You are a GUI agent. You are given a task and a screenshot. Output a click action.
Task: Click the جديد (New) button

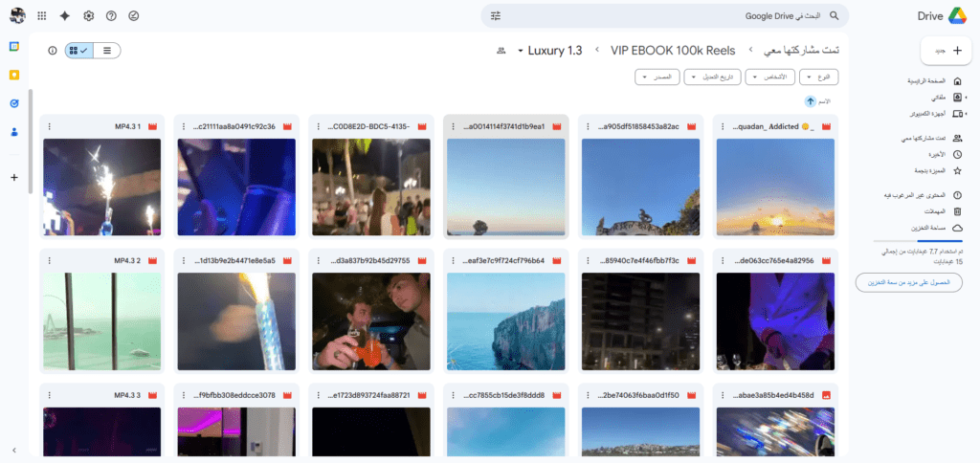(947, 51)
